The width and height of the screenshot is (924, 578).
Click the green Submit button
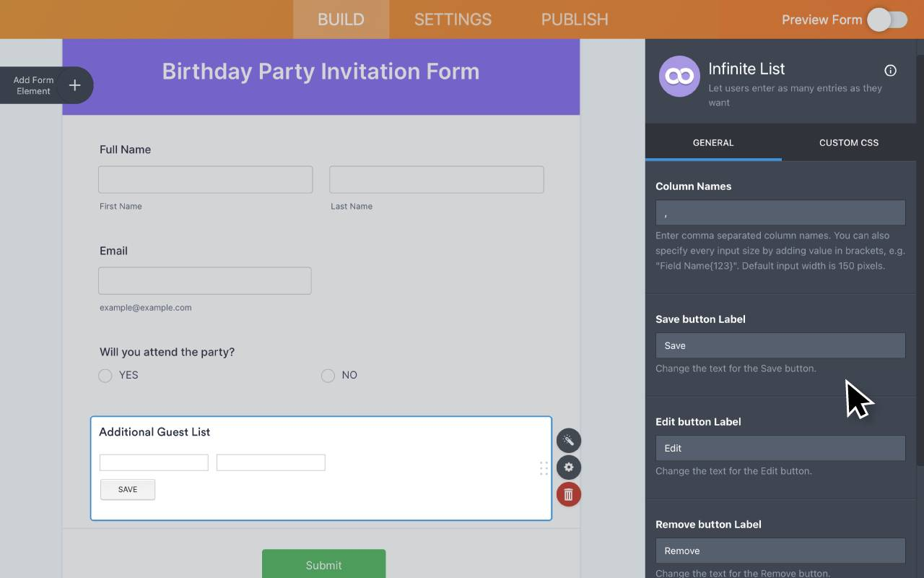323,565
